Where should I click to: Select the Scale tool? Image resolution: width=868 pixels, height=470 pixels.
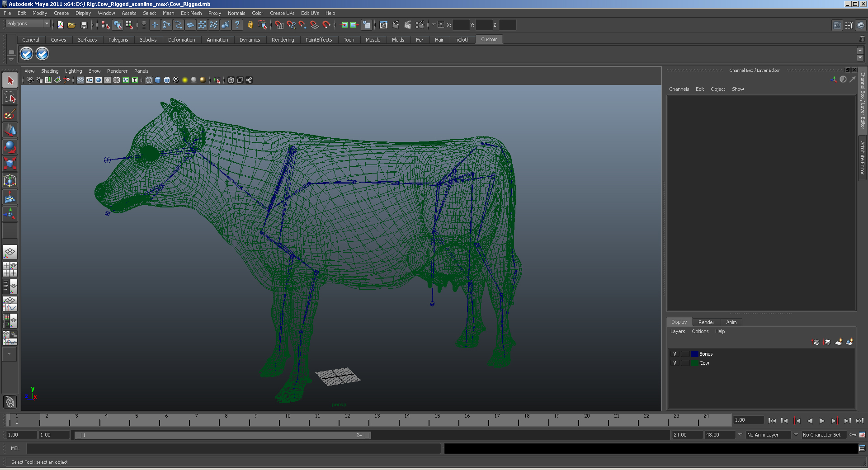coord(9,164)
